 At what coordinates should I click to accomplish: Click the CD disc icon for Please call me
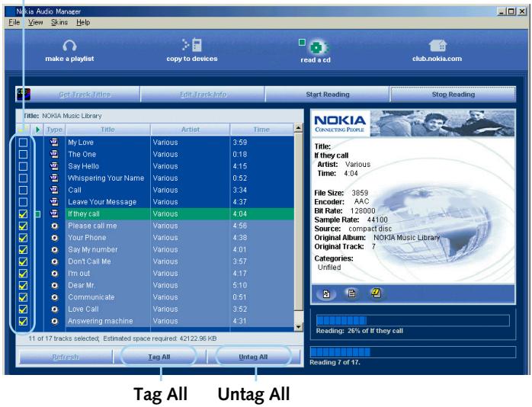tap(54, 226)
